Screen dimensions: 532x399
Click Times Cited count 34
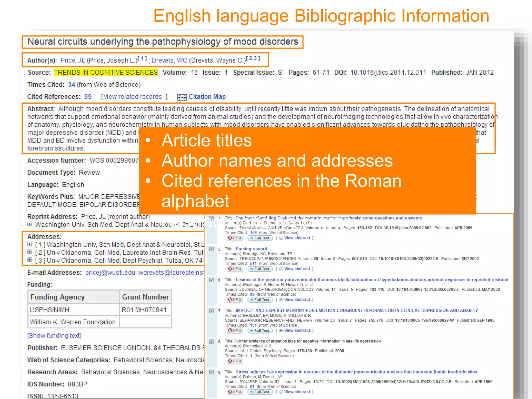click(x=71, y=85)
